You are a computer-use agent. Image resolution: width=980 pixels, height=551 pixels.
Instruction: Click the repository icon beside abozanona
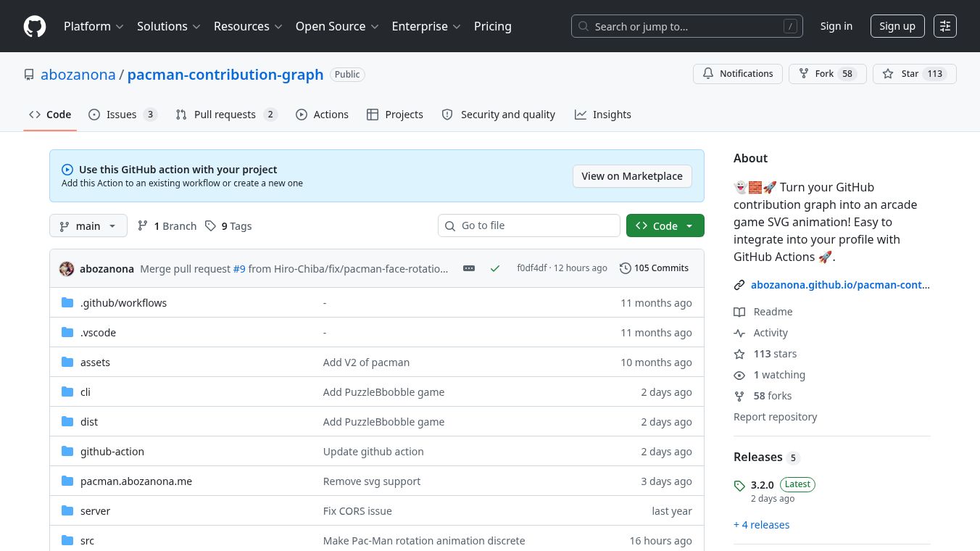click(29, 75)
